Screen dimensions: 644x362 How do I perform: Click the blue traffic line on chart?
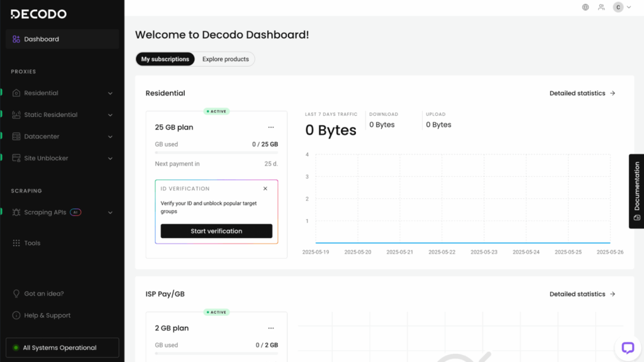click(x=463, y=243)
